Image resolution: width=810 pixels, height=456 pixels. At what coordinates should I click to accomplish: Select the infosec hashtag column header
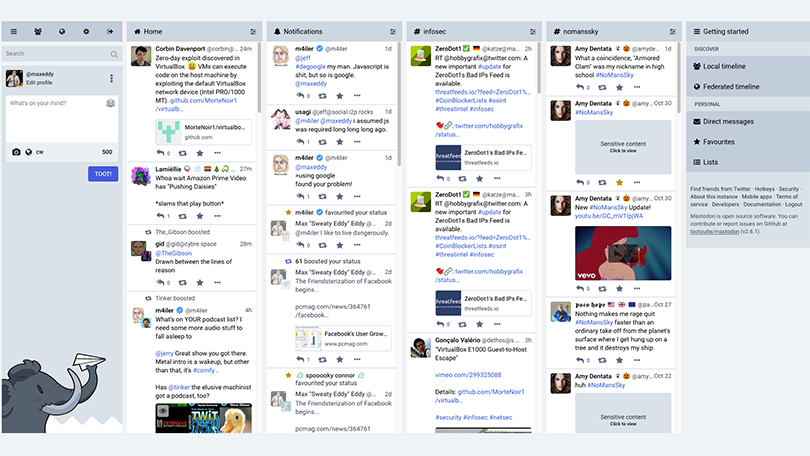point(474,32)
